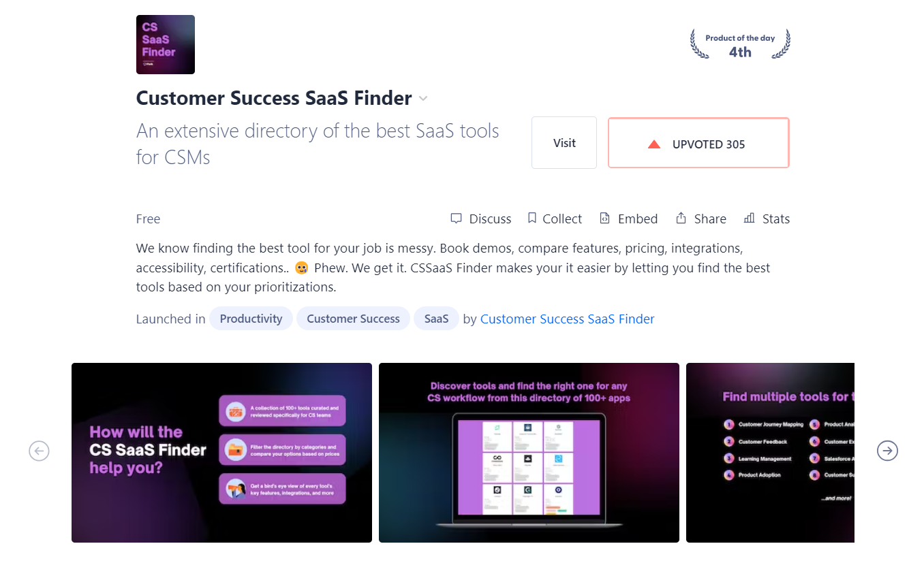924x561 pixels.
Task: Go to next gallery image arrow
Action: 887,451
